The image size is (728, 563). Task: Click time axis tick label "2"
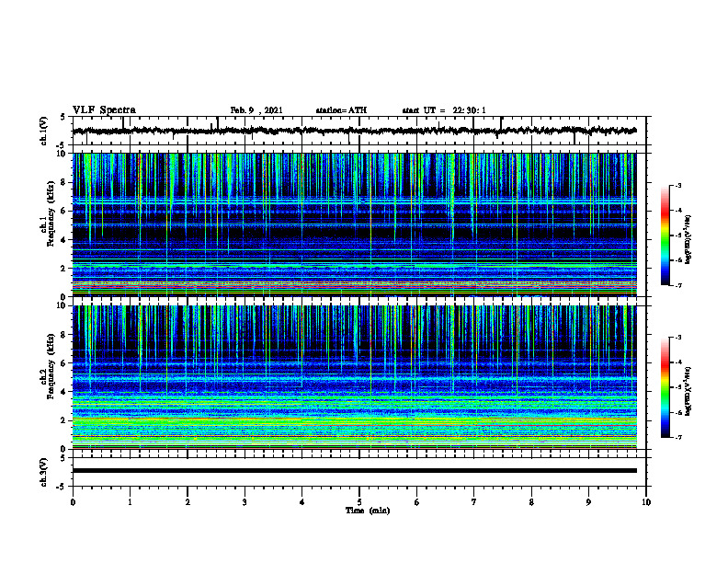click(x=188, y=502)
